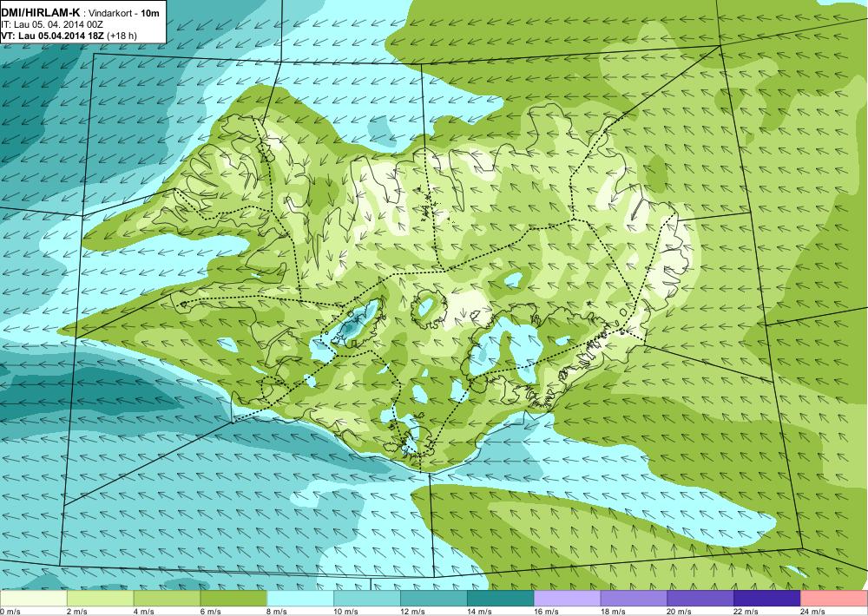
Task: Click the "14 m/s" legend label
Action: (x=479, y=612)
